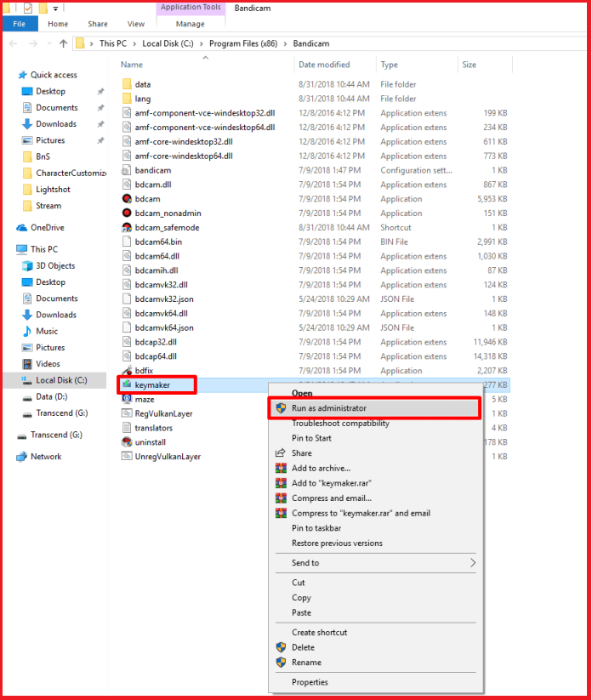
Task: Select Restore previous versions
Action: (x=337, y=543)
